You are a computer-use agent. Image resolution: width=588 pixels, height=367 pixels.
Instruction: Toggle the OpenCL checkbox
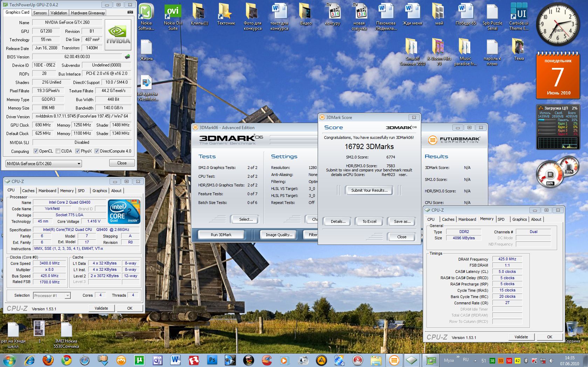36,151
